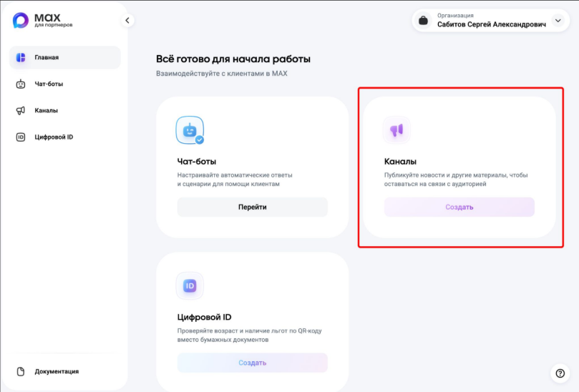The height and width of the screenshot is (392, 579).
Task: Click the Каналы card megaphone icon
Action: coord(396,130)
